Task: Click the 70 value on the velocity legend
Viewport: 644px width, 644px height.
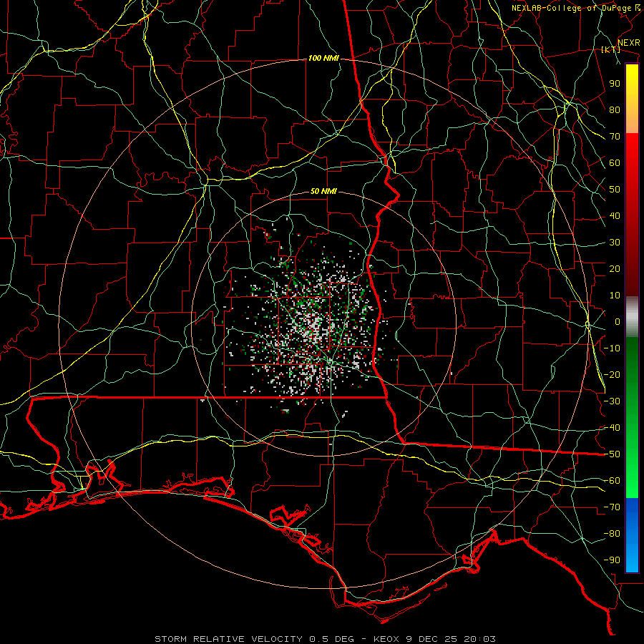Action: click(615, 137)
